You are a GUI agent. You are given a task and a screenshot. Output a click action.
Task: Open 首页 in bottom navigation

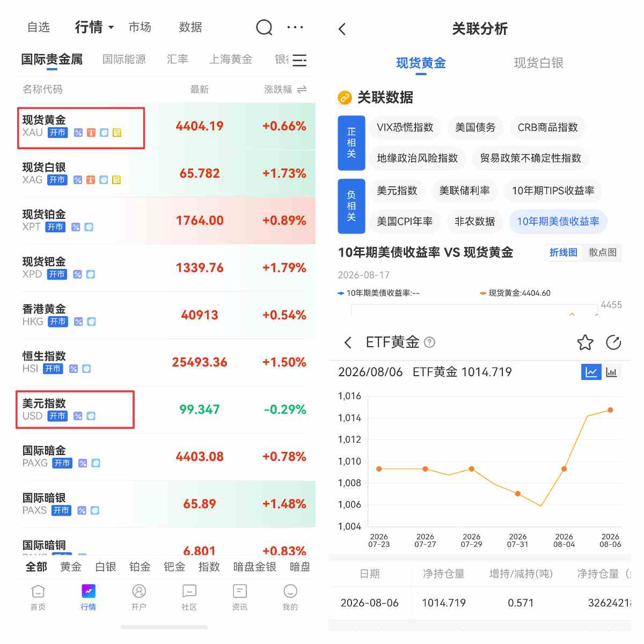tap(38, 597)
